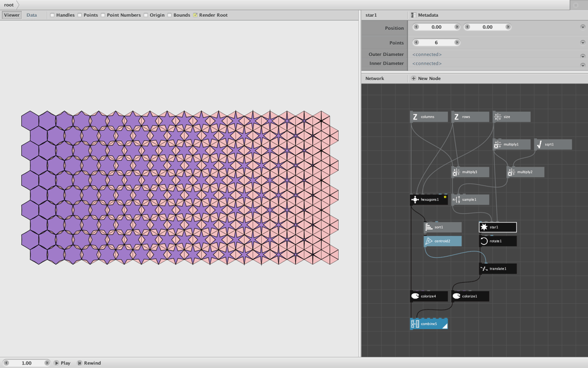Select the sample1 node icon
588x368 pixels.
456,200
